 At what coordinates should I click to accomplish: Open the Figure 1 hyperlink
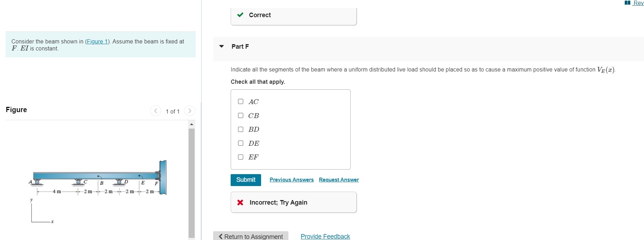click(x=97, y=41)
